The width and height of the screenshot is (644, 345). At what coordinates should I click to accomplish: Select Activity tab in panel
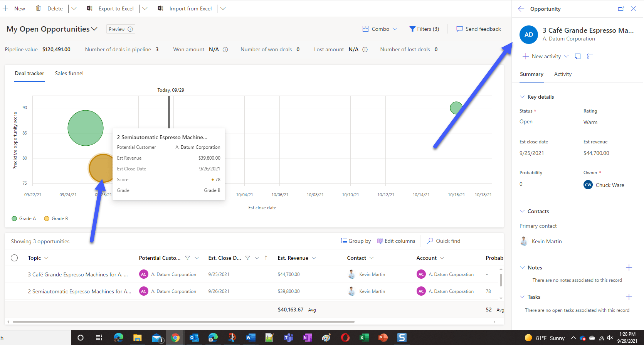pos(563,74)
